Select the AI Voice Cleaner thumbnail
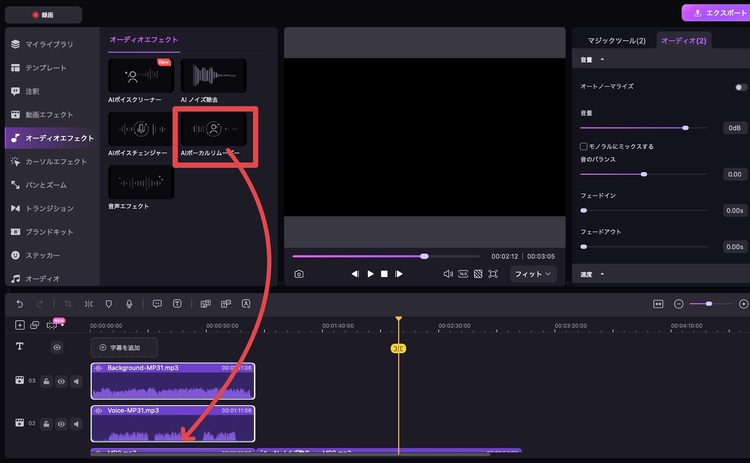The width and height of the screenshot is (750, 463). point(141,75)
